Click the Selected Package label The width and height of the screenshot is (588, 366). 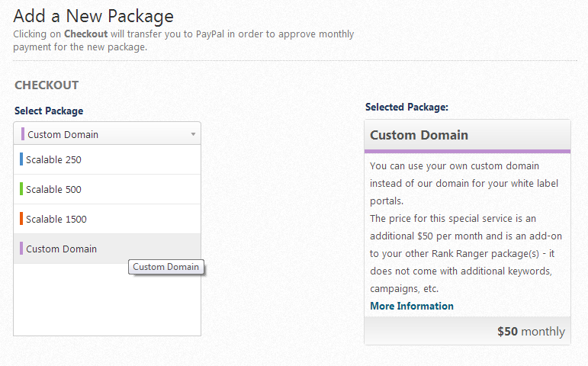click(x=406, y=108)
